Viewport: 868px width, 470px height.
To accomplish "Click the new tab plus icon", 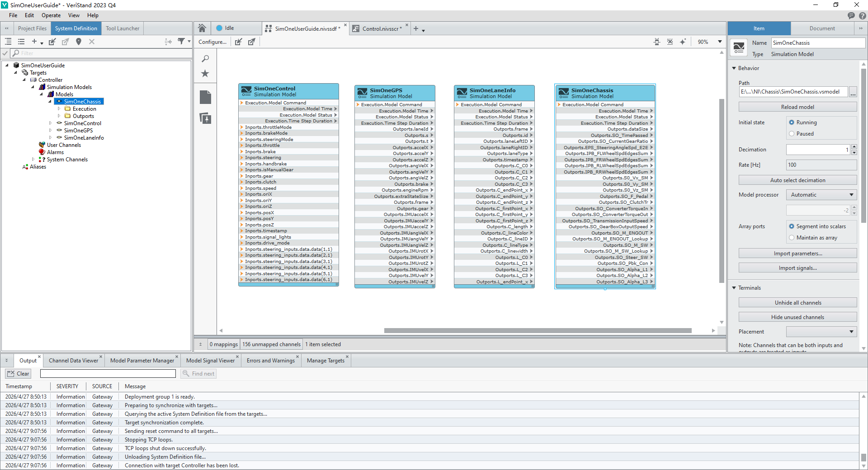I will click(x=416, y=28).
